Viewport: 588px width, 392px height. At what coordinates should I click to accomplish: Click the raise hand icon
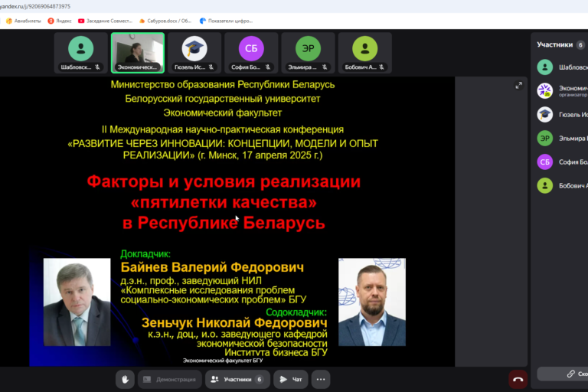(x=126, y=379)
